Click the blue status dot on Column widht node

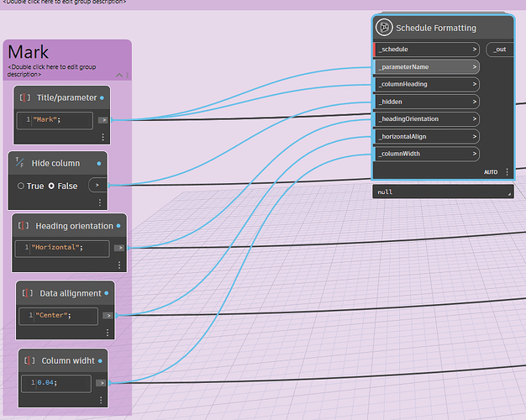[100, 361]
